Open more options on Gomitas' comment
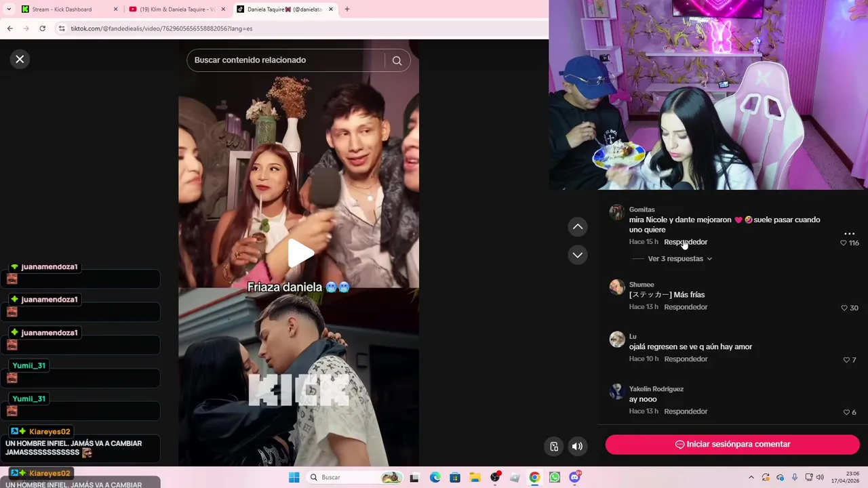This screenshot has height=488, width=868. point(849,233)
